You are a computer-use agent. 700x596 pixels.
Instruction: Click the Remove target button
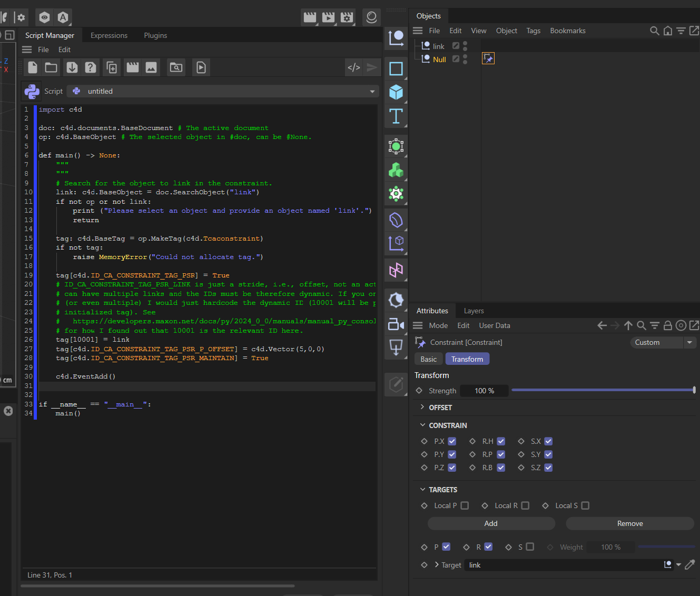pos(630,523)
